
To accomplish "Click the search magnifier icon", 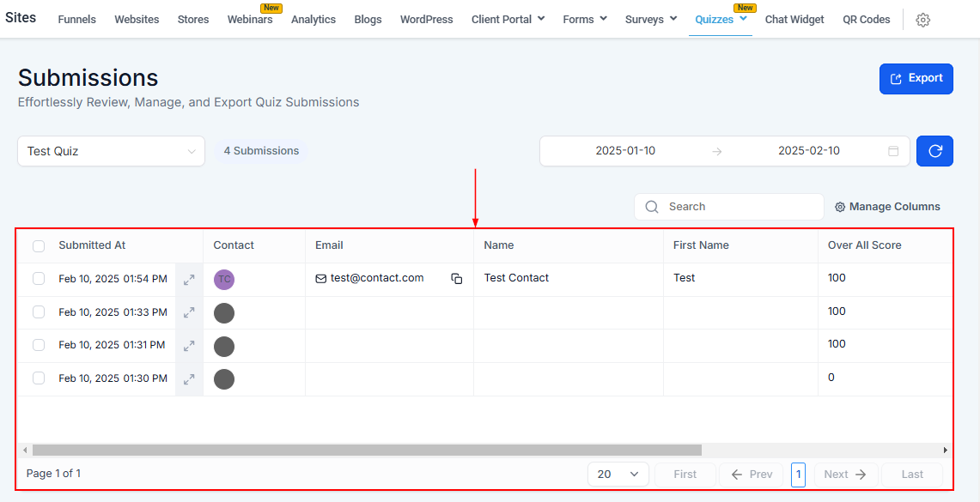I will [x=652, y=207].
